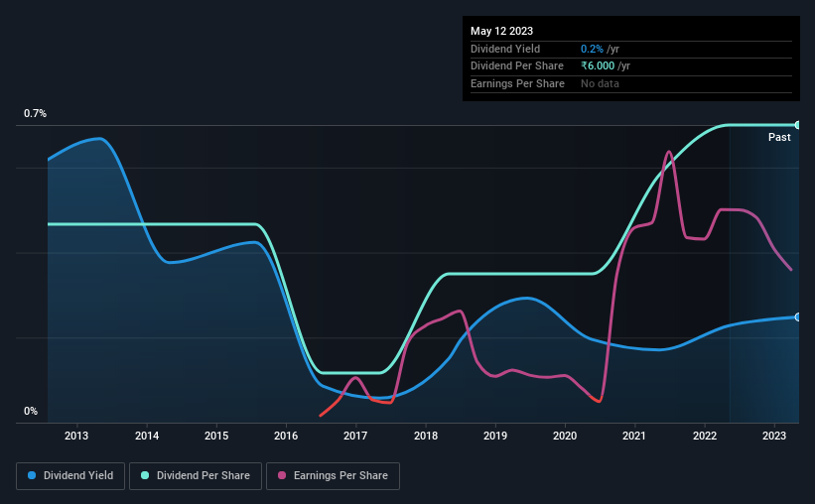Image resolution: width=815 pixels, height=504 pixels.
Task: Select the 2023 x-axis label
Action: [x=774, y=436]
